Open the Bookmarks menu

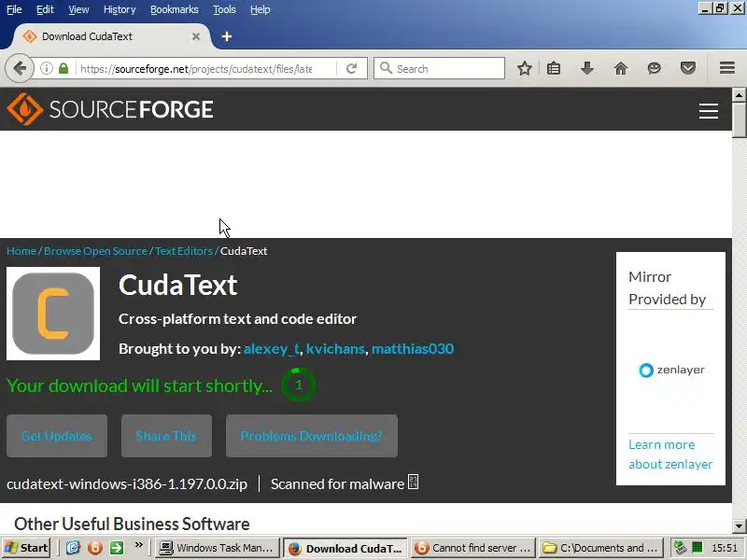tap(175, 9)
